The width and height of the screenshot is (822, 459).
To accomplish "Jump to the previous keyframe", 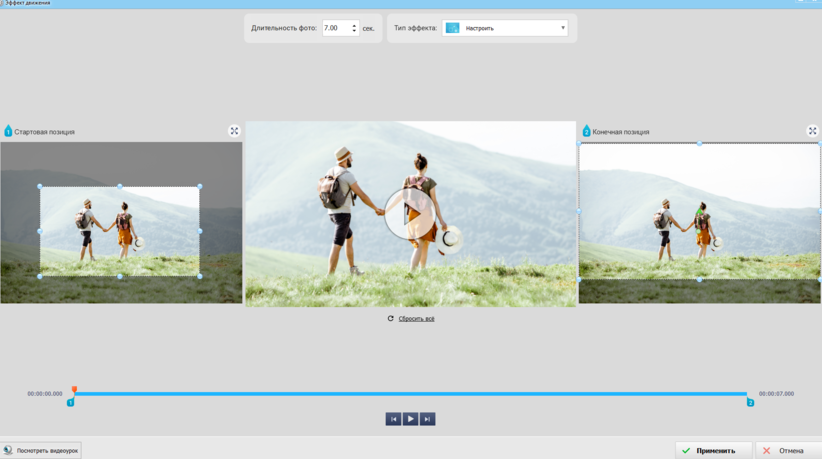I will [393, 419].
